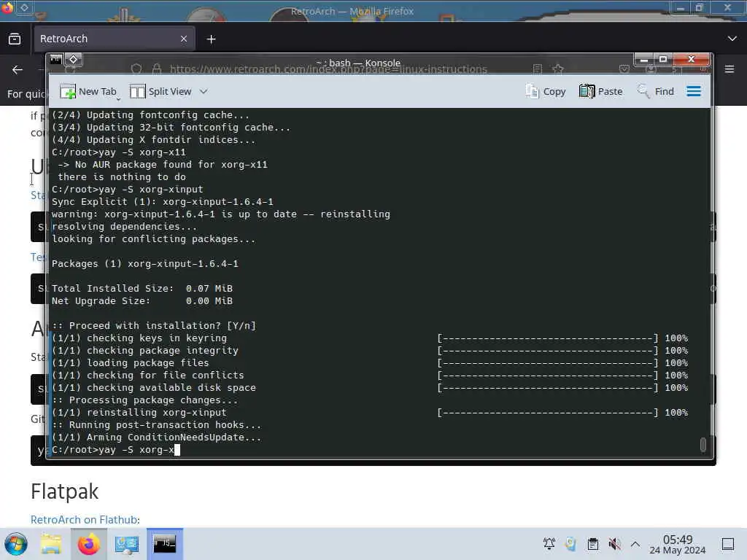Screen dimensions: 747x560
Task: Click the updates tray icon next to the bell
Action: click(x=570, y=544)
